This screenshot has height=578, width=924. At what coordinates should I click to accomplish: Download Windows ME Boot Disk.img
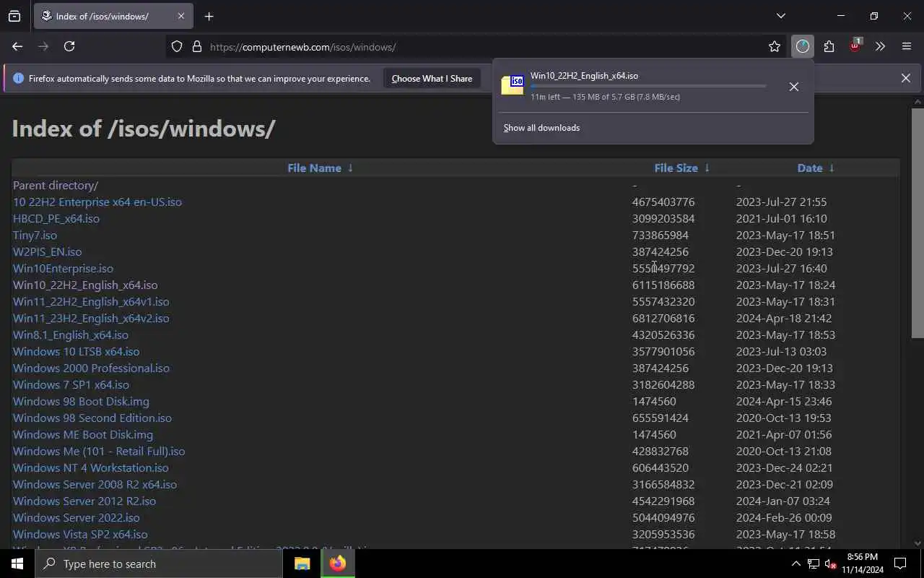pyautogui.click(x=83, y=435)
